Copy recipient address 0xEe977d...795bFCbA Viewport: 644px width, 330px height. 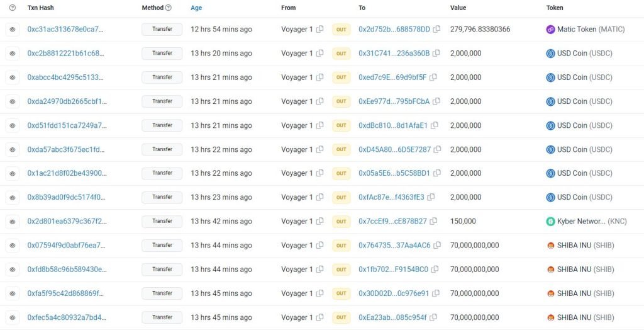436,101
